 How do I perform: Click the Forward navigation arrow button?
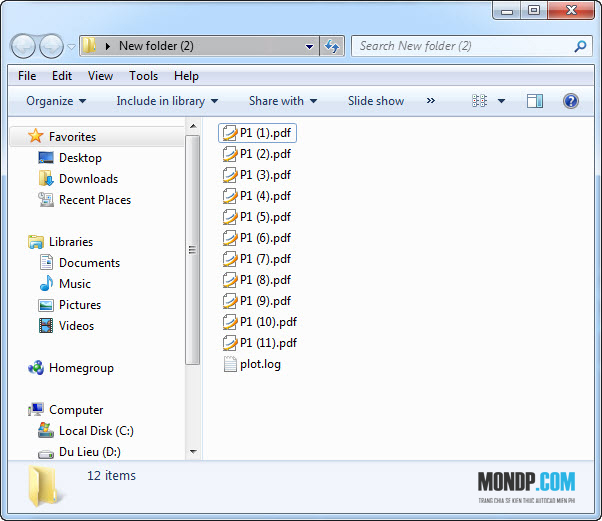(x=51, y=46)
